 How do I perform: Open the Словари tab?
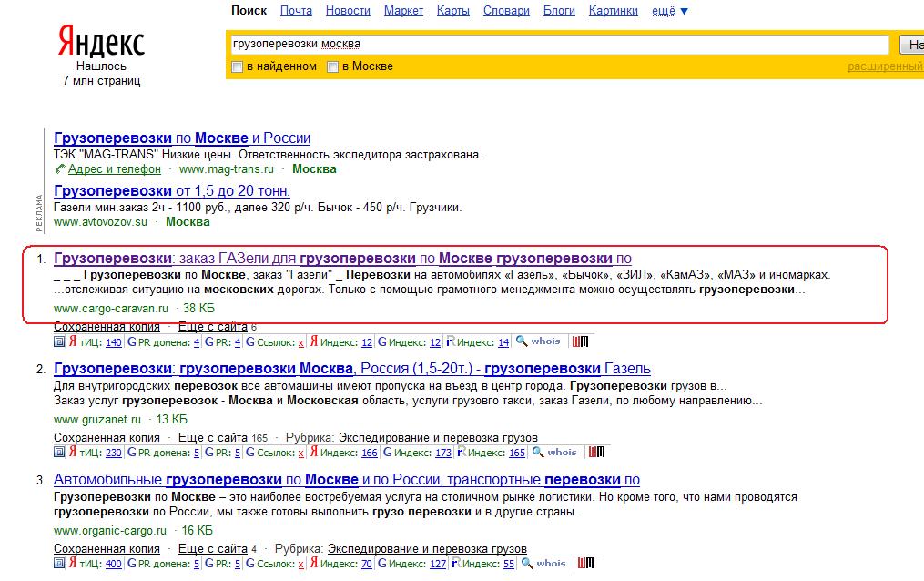(506, 11)
